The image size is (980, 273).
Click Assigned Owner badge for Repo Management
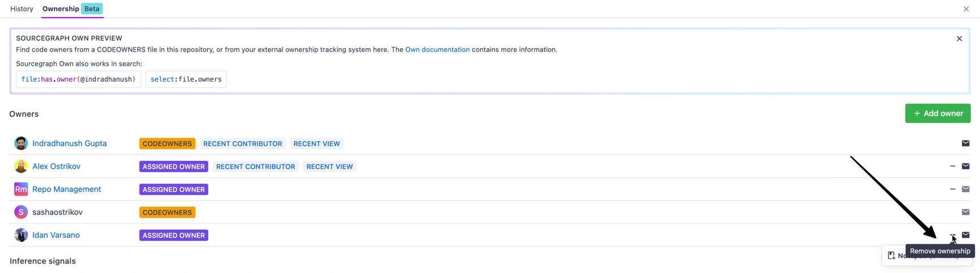click(174, 190)
